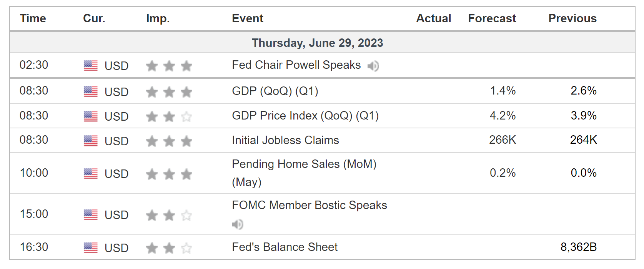Click the importance stars for Fed's Balance Sheet
Screen dimensions: 644x269
169,248
